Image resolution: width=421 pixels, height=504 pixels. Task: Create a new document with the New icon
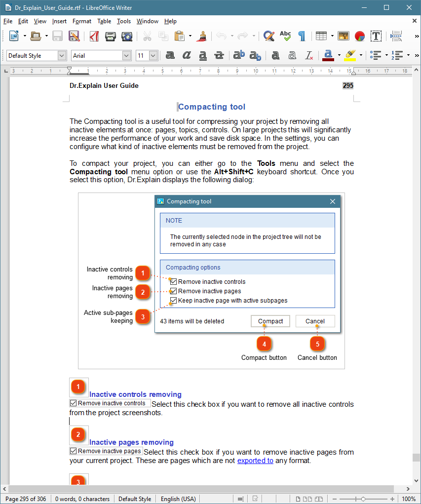(x=14, y=36)
